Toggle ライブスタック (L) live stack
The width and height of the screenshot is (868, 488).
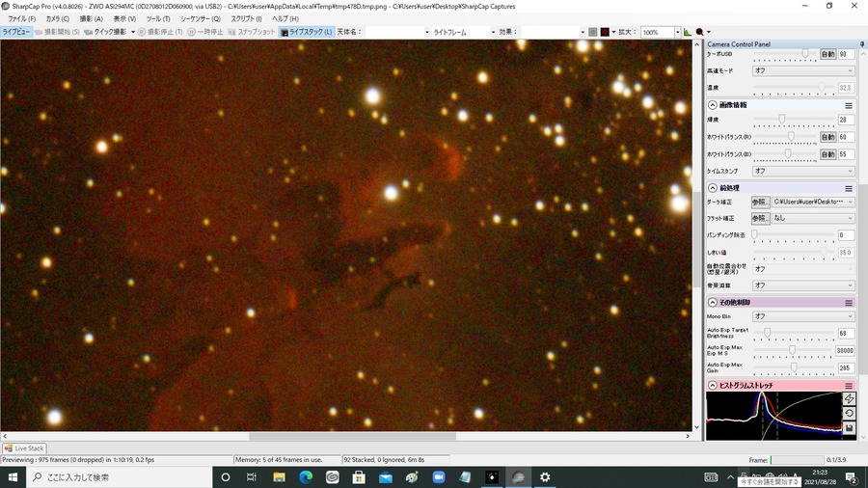(x=307, y=32)
